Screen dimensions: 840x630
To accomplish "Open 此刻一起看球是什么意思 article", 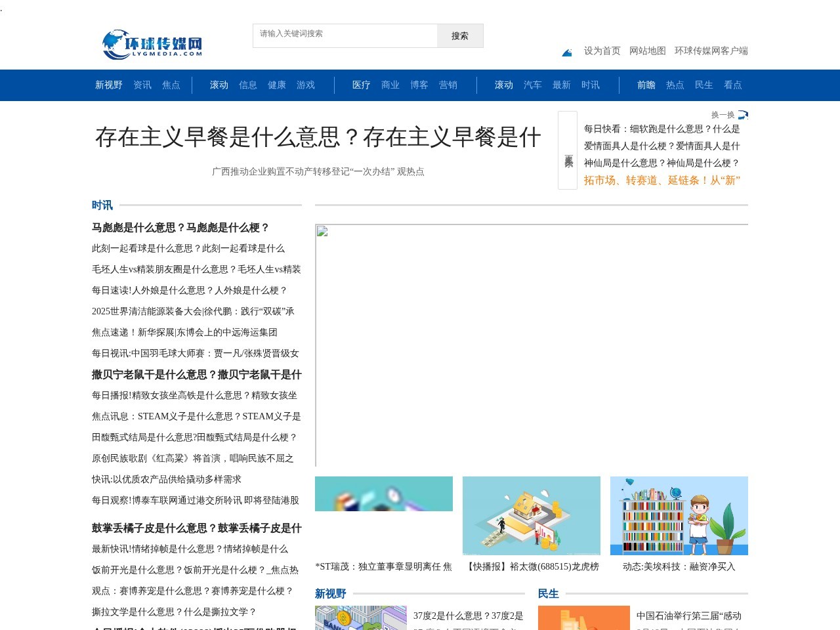I will coord(188,248).
